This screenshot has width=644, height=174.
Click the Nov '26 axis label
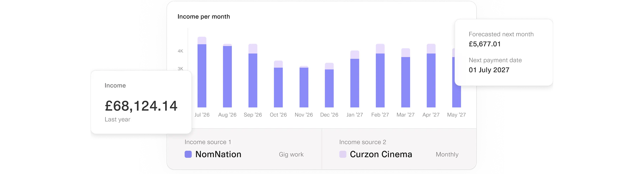tap(304, 115)
